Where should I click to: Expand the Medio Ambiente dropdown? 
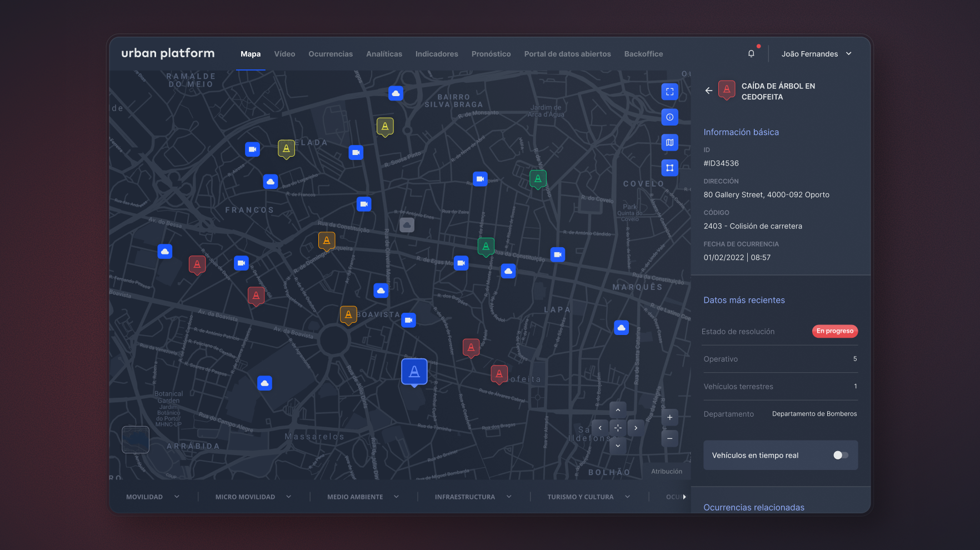click(x=363, y=497)
